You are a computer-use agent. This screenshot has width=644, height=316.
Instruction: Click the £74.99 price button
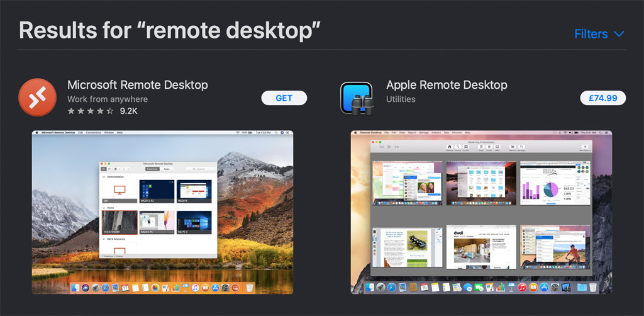click(x=603, y=98)
